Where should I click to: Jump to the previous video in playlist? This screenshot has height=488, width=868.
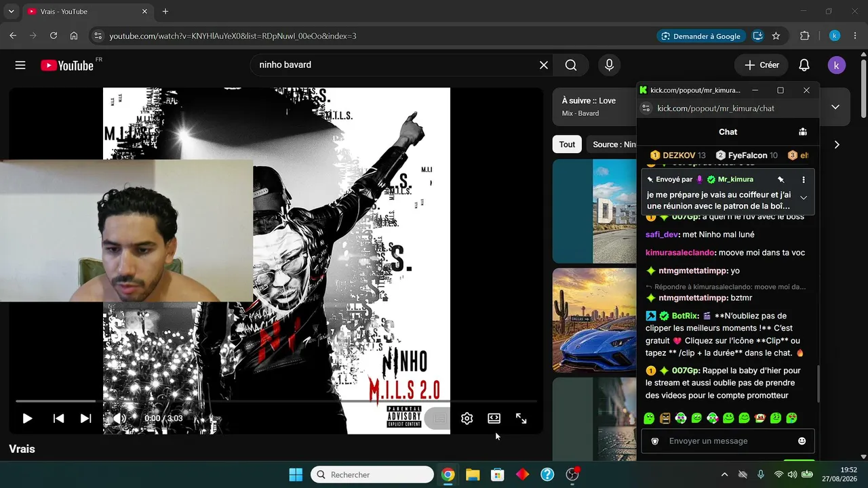[59, 418]
